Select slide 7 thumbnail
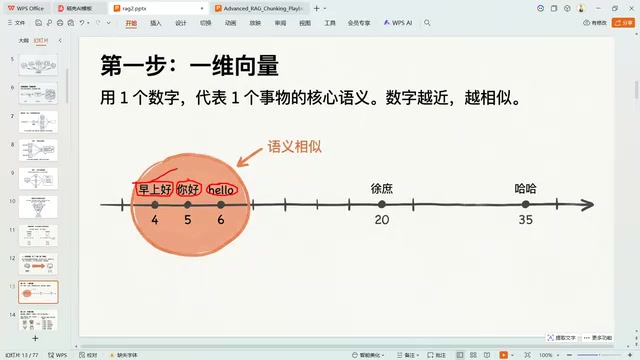Viewport: 640px width, 360px height. [x=38, y=122]
